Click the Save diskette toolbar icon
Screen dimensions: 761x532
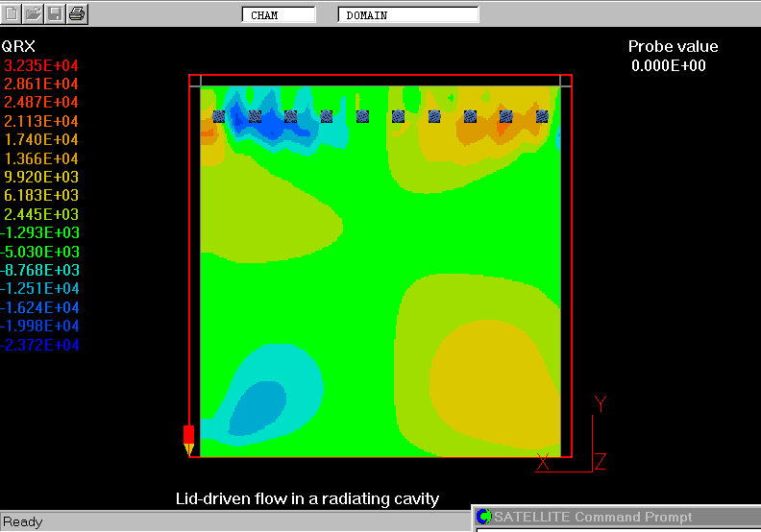pyautogui.click(x=55, y=13)
